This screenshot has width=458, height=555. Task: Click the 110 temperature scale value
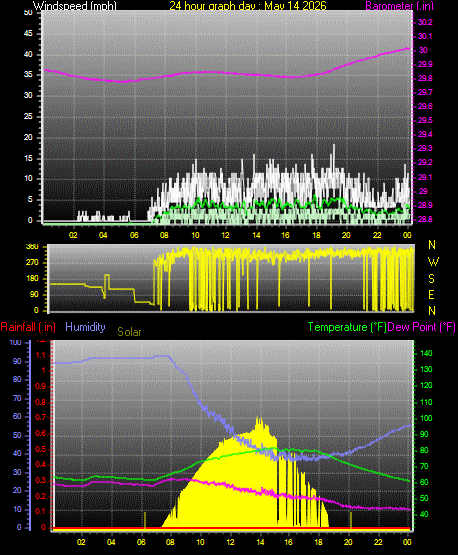[x=426, y=402]
